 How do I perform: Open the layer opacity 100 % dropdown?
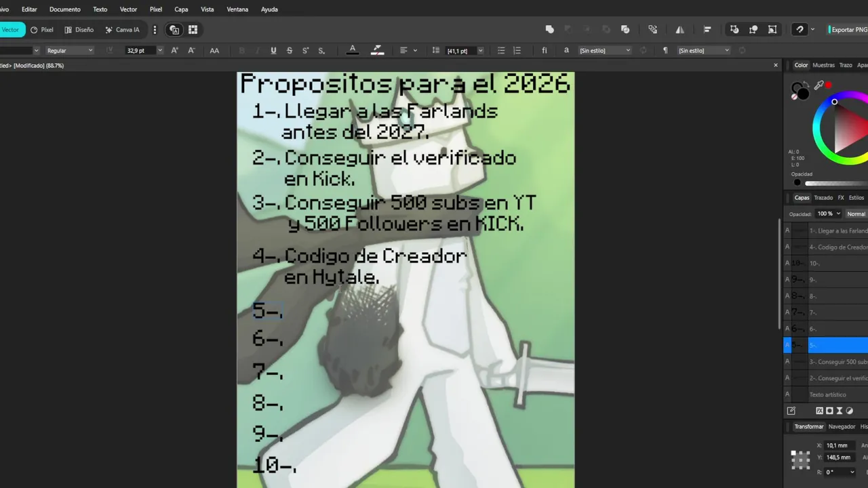829,213
